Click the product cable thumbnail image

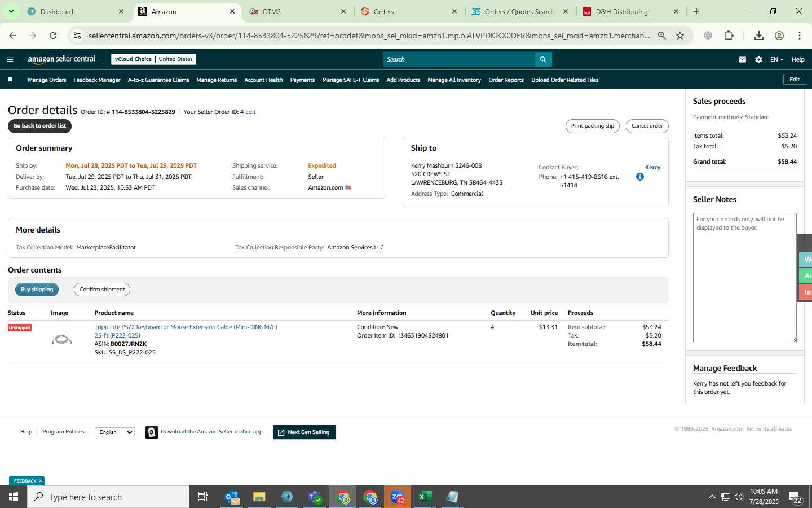click(62, 339)
